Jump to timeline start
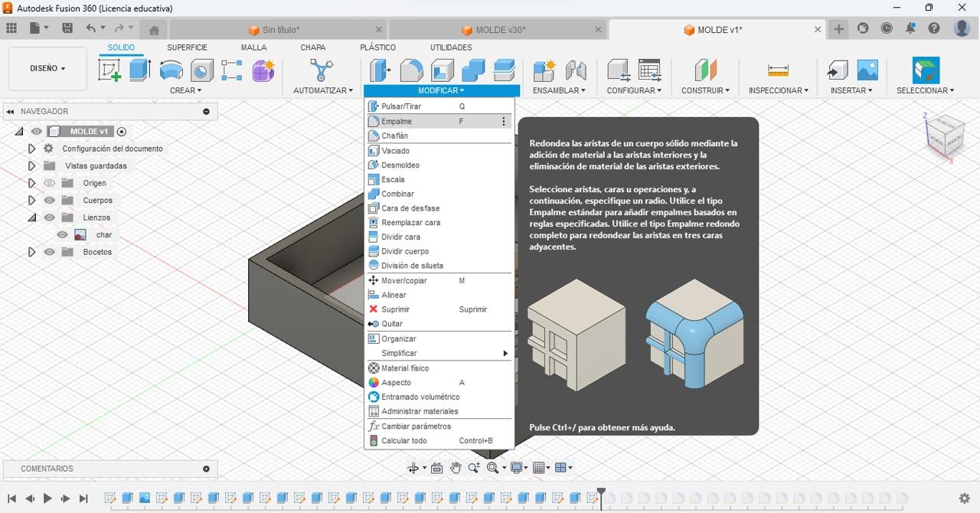The height and width of the screenshot is (513, 980). pos(11,498)
